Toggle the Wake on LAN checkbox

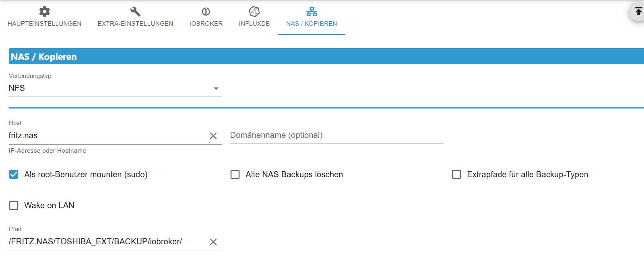tap(14, 205)
